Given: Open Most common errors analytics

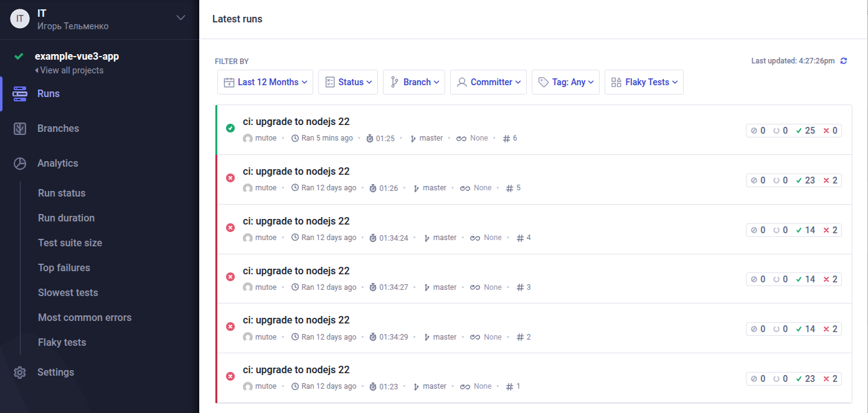Looking at the screenshot, I should (85, 318).
